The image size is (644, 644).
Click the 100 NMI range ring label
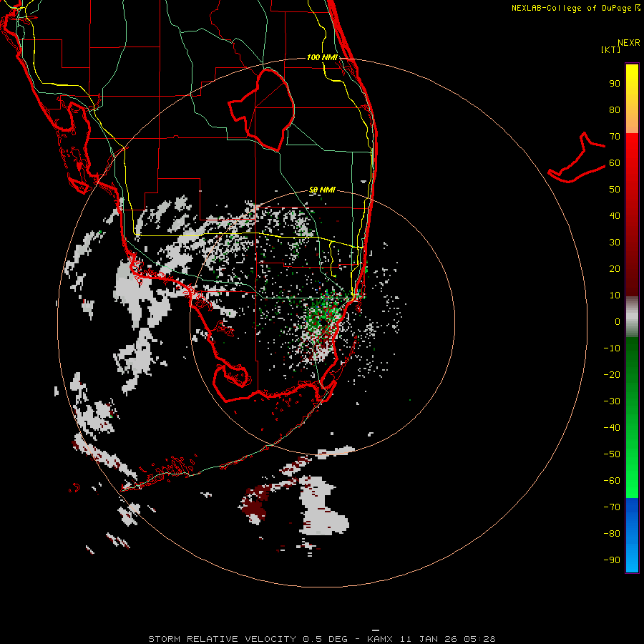coord(322,57)
